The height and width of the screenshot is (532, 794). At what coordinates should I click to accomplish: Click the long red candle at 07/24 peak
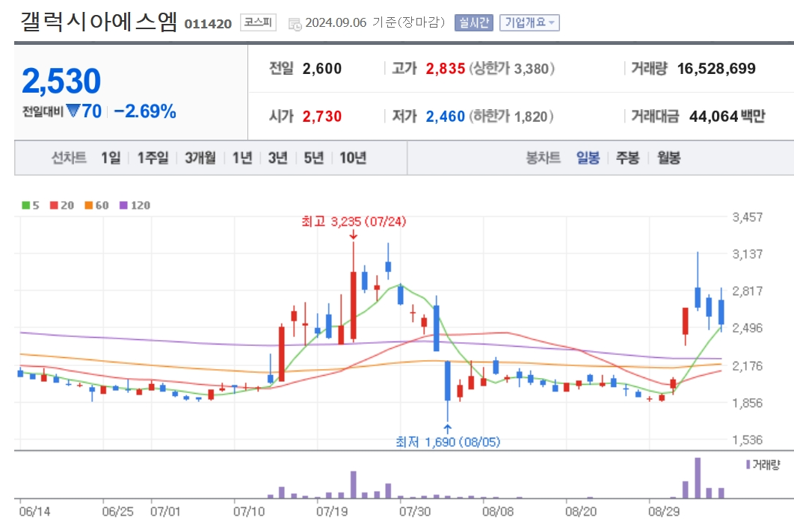[354, 306]
